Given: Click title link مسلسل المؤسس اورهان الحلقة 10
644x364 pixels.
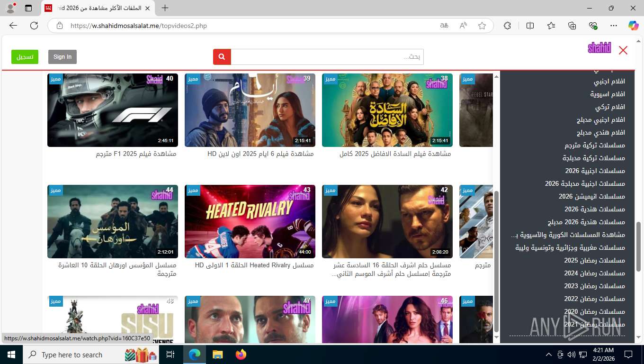Looking at the screenshot, I should [117, 270].
